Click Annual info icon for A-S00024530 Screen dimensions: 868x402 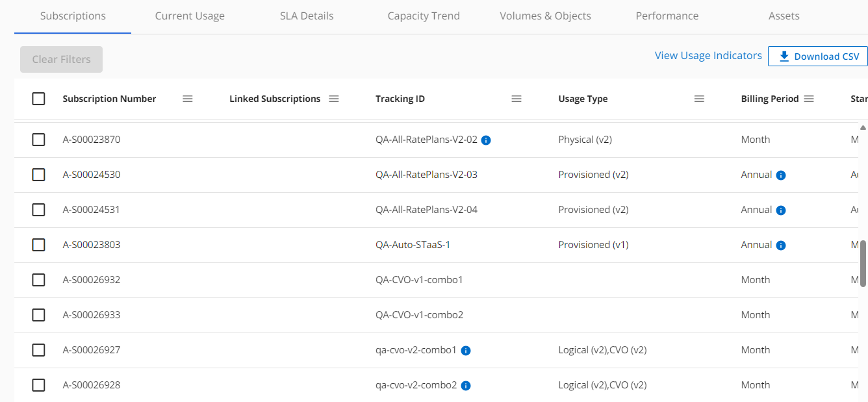coord(781,175)
